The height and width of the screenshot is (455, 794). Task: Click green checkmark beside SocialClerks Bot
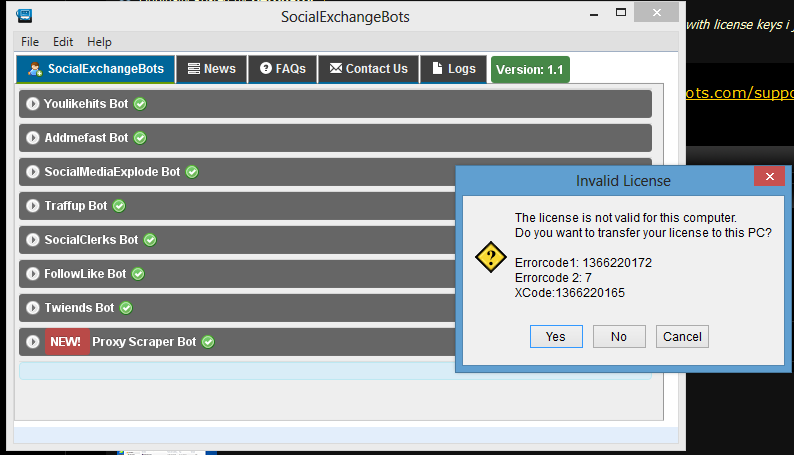tap(150, 239)
